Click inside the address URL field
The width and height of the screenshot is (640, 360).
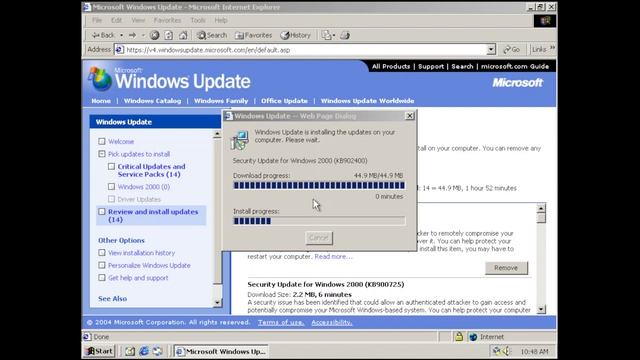(x=305, y=50)
